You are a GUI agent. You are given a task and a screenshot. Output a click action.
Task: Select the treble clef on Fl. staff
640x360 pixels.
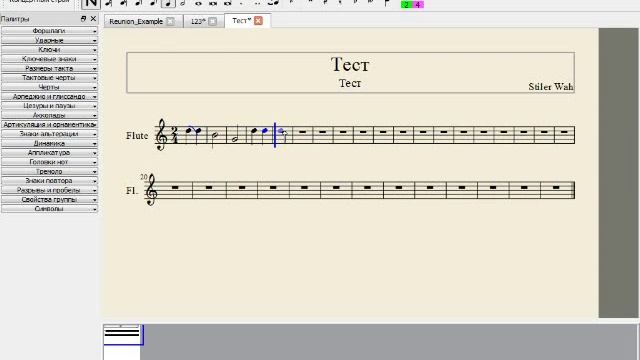coord(151,190)
